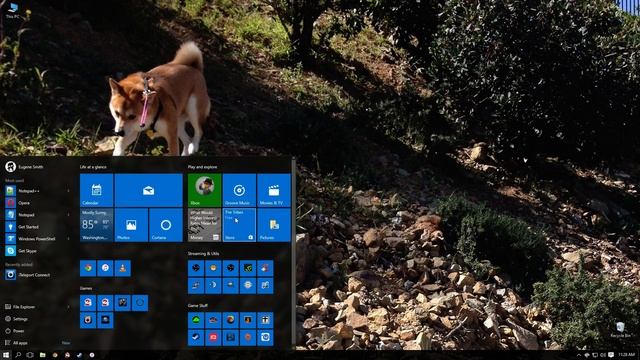The height and width of the screenshot is (360, 640).
Task: Open the Calendar tile
Action: pyautogui.click(x=96, y=190)
